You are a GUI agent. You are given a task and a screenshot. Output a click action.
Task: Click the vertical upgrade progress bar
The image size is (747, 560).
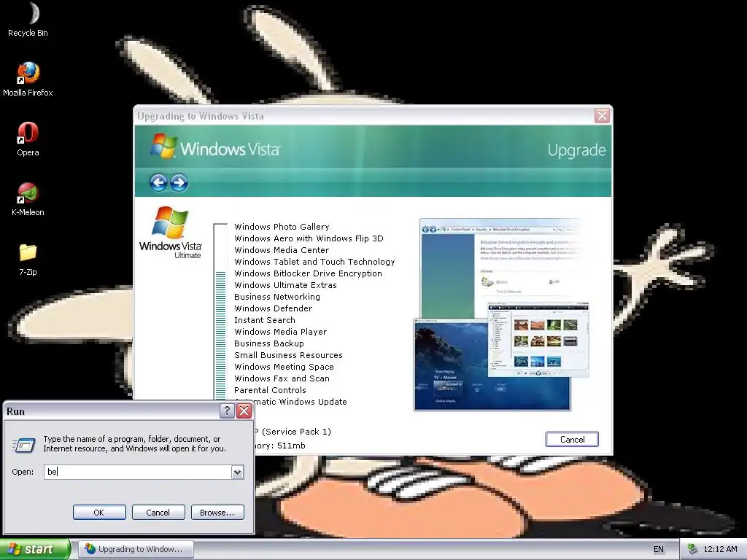tap(220, 311)
